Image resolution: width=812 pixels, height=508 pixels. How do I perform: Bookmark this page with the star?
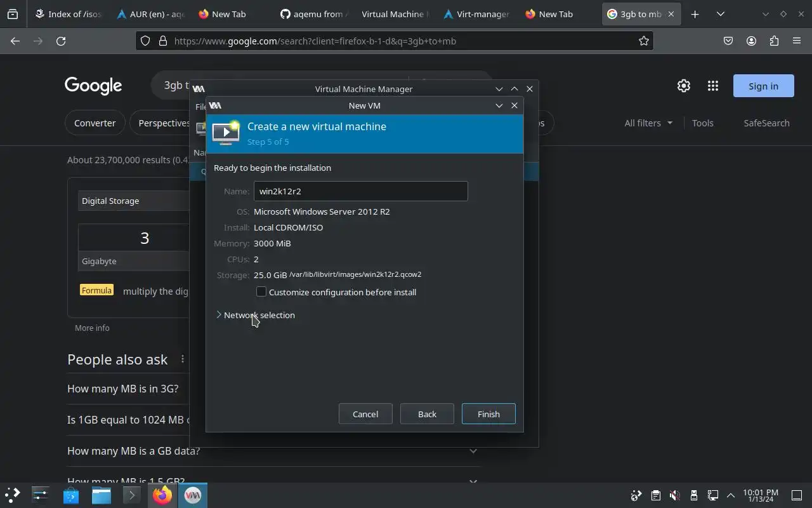click(x=644, y=41)
